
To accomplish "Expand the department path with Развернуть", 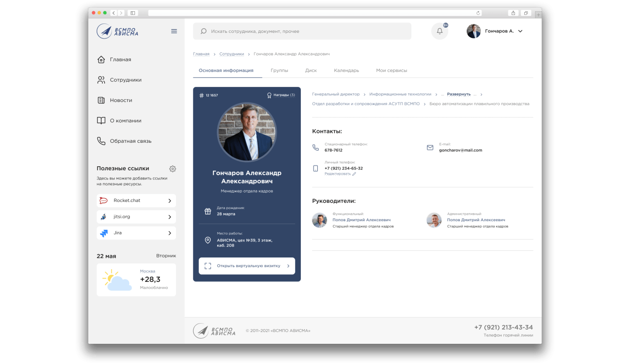I will pos(459,94).
